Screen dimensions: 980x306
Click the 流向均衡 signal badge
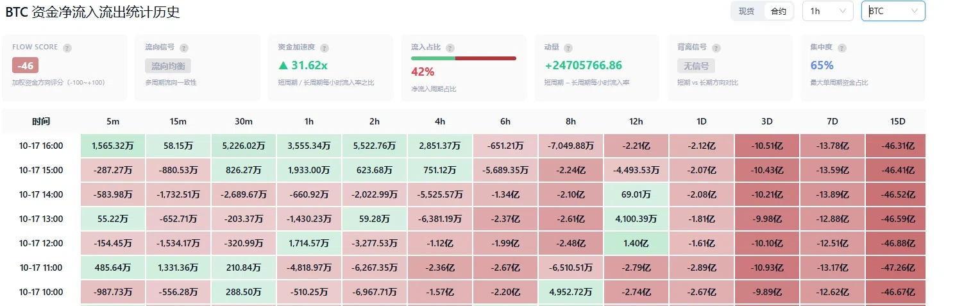point(168,65)
